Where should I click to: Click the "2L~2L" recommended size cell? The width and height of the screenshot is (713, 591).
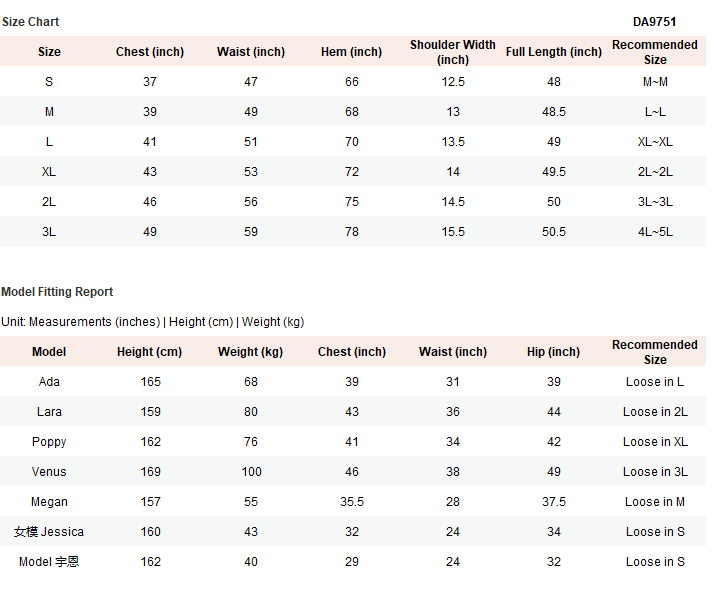coord(655,172)
